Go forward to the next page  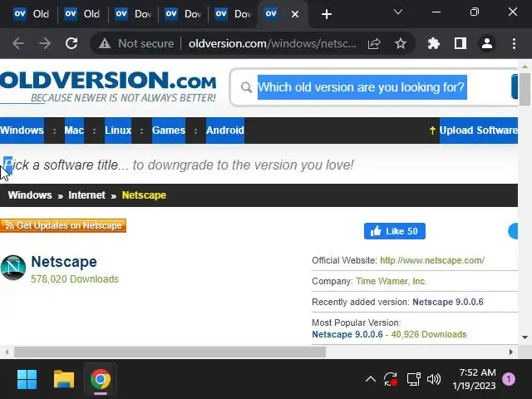coord(44,43)
